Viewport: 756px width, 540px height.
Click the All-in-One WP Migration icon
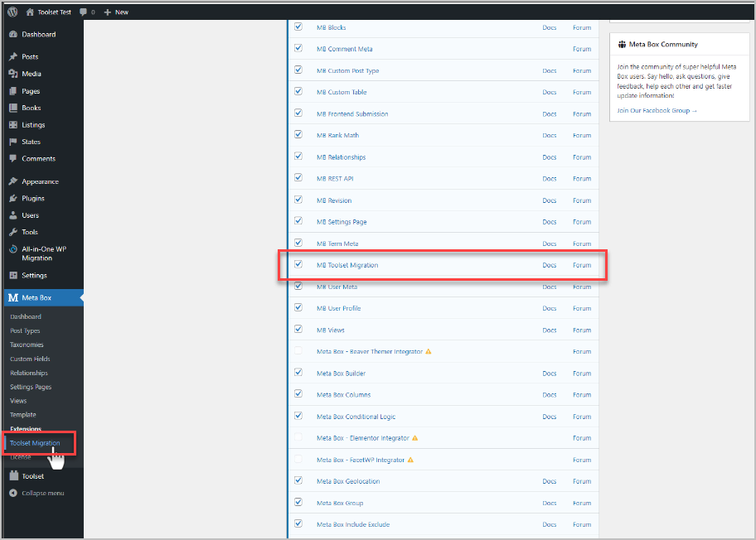tap(13, 249)
